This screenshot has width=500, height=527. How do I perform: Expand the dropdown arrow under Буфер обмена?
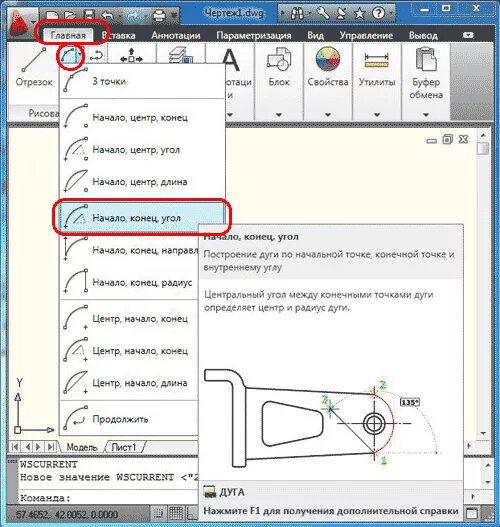425,115
